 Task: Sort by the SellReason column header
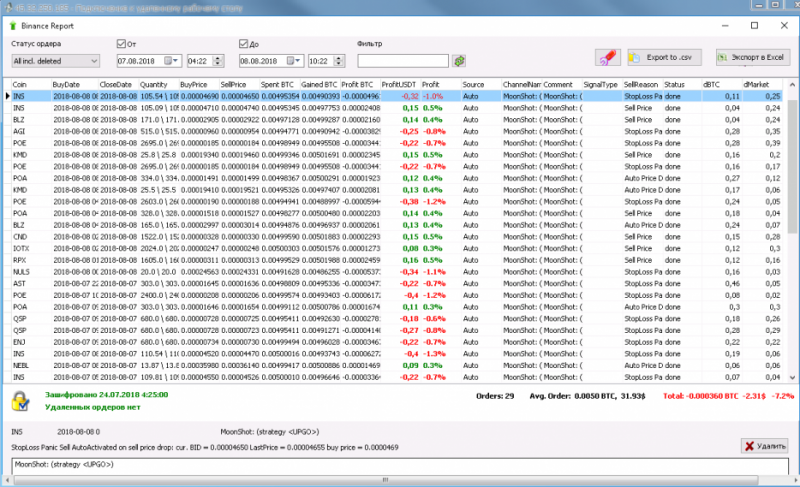(x=641, y=85)
